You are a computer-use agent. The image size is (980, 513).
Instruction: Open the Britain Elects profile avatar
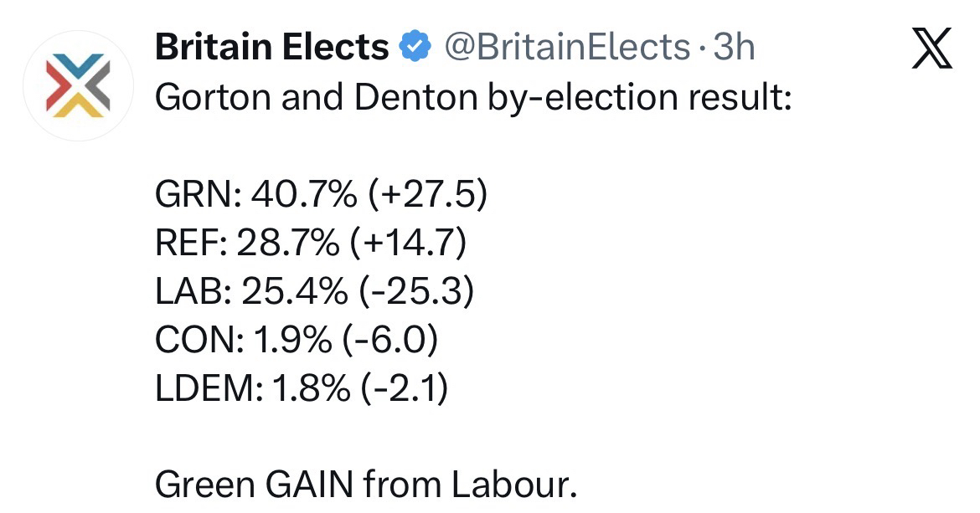pyautogui.click(x=79, y=85)
